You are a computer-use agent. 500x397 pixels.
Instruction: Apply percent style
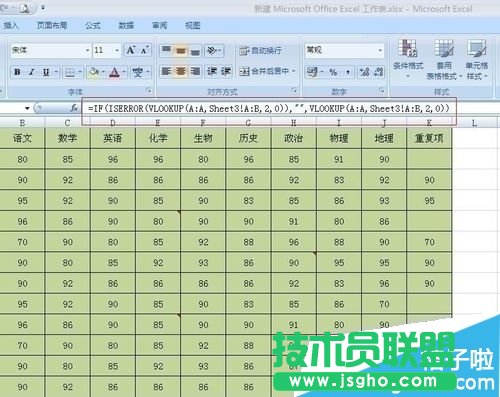pos(333,72)
